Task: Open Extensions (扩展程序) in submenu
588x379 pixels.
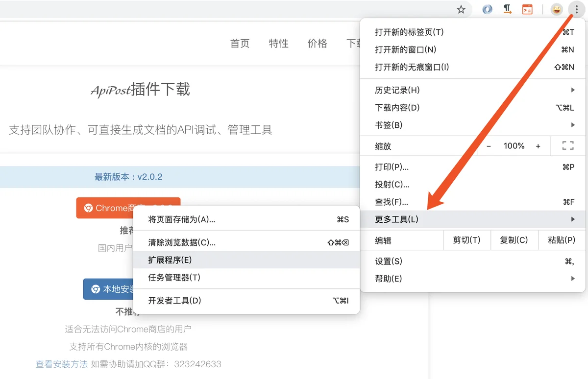Action: coord(246,260)
